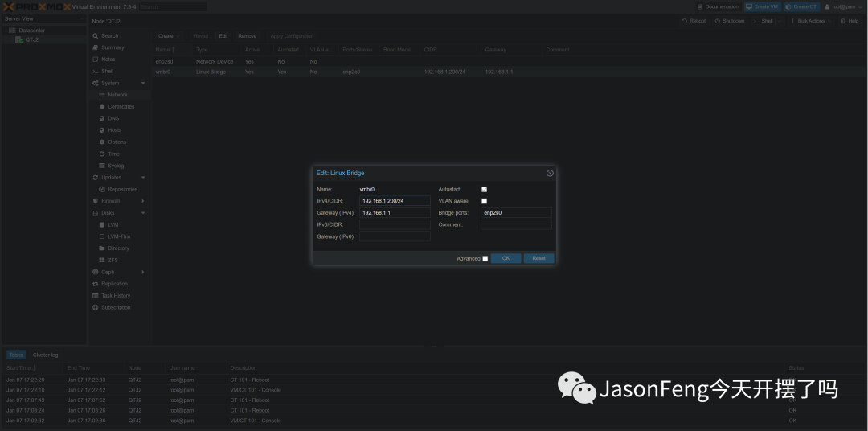The height and width of the screenshot is (431, 868).
Task: Click the Gateway (IPv4) input field
Action: [x=395, y=213]
